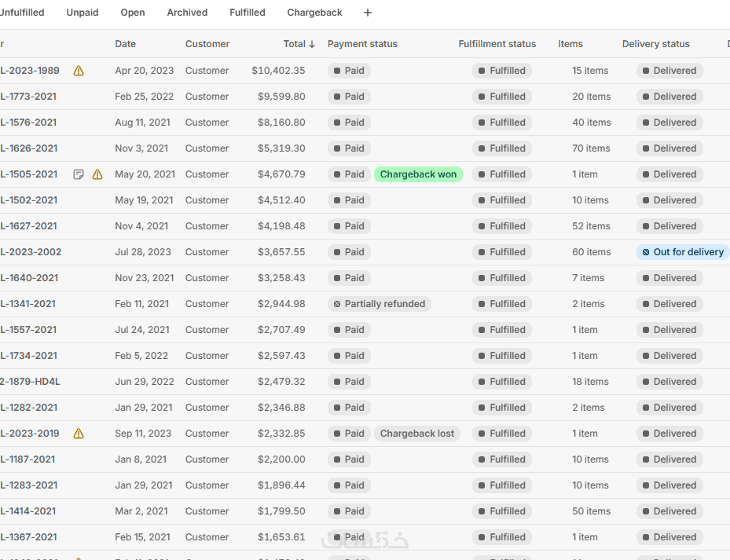Click the Chargeback won badge
The height and width of the screenshot is (560, 730).
[418, 174]
